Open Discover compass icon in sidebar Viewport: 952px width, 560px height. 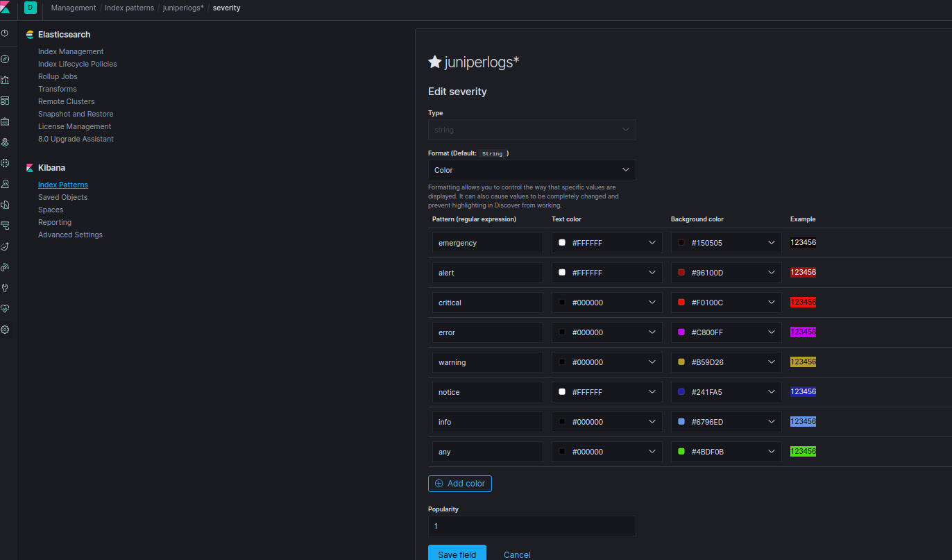point(5,59)
